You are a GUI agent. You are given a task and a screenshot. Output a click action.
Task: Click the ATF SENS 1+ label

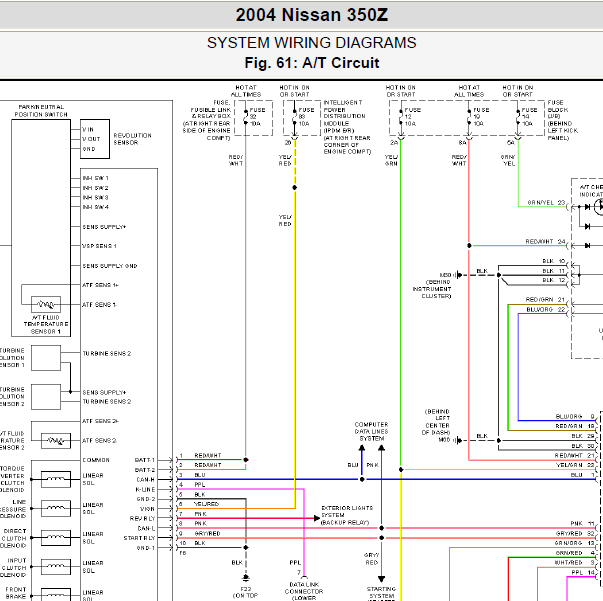[x=100, y=285]
